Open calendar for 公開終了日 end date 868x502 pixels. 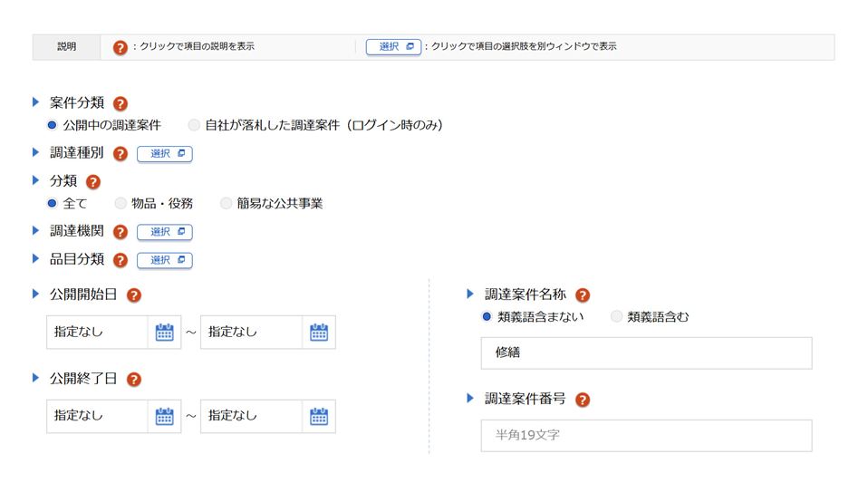tap(319, 416)
